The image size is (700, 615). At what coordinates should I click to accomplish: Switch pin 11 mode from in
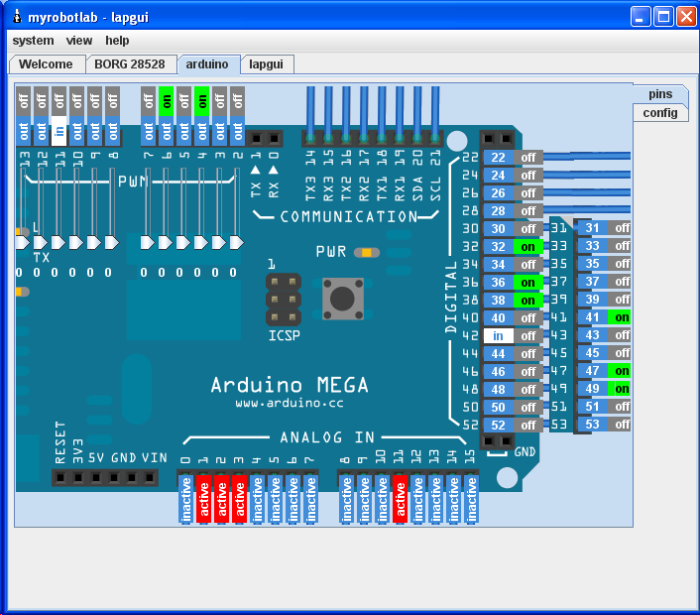[58, 131]
